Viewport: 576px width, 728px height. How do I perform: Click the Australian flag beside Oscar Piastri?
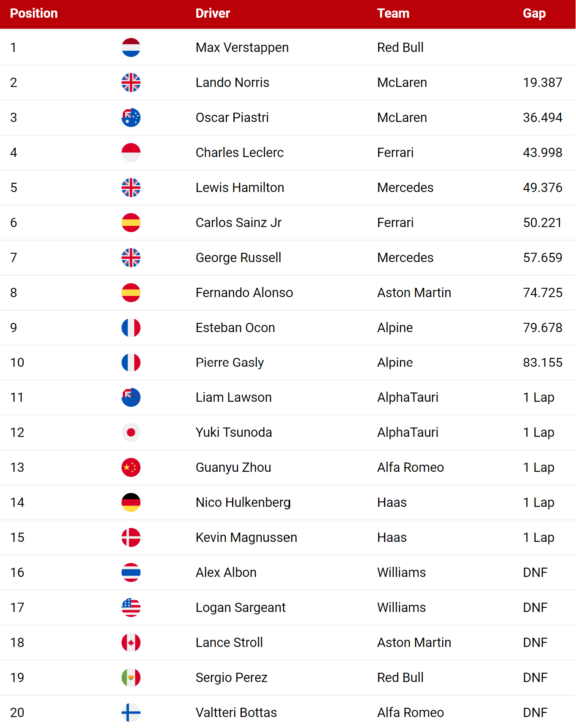(x=131, y=117)
